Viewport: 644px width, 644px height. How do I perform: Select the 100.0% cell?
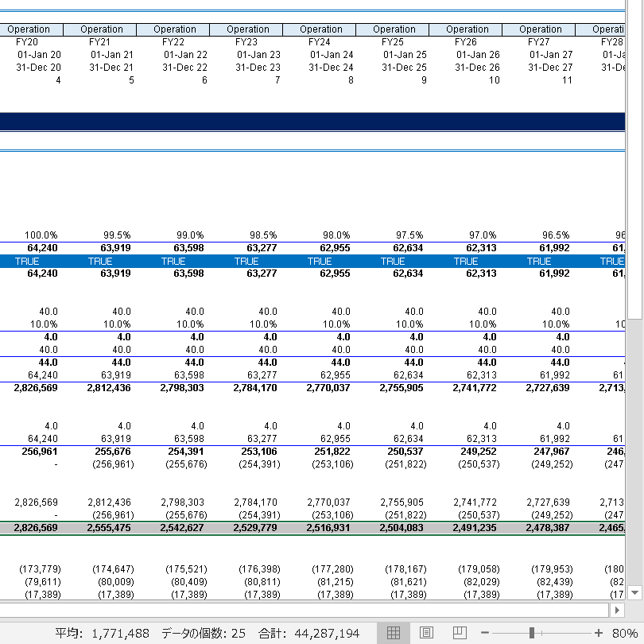click(41, 235)
